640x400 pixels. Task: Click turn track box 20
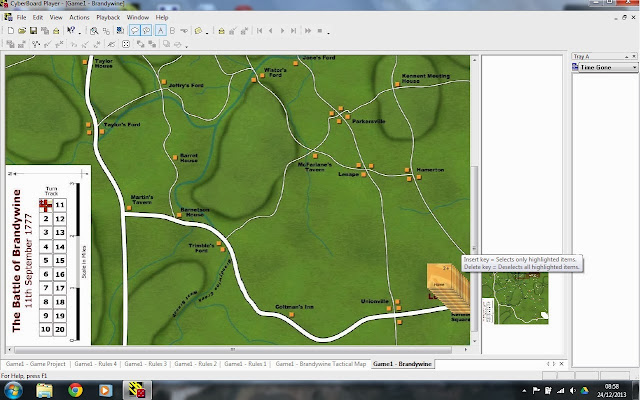[60, 329]
